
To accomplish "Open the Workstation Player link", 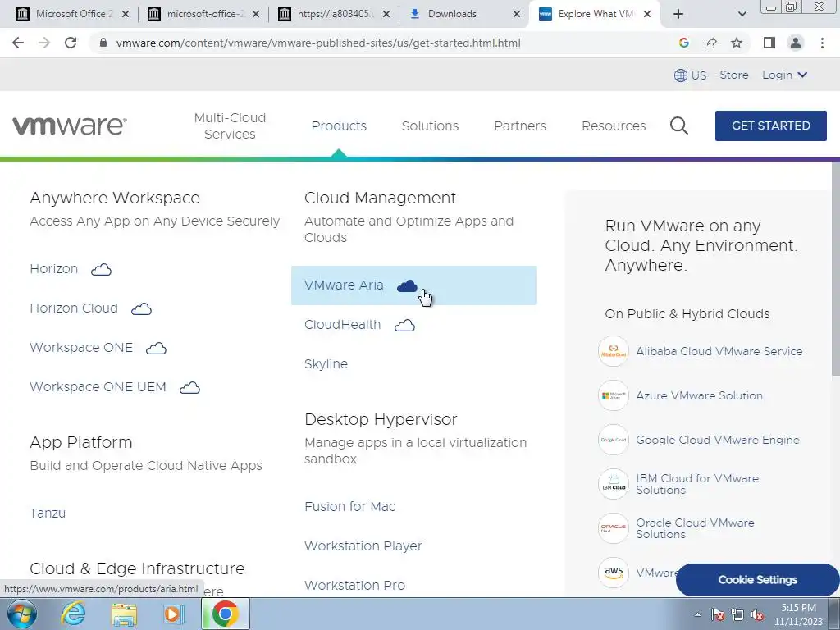I will 363,546.
